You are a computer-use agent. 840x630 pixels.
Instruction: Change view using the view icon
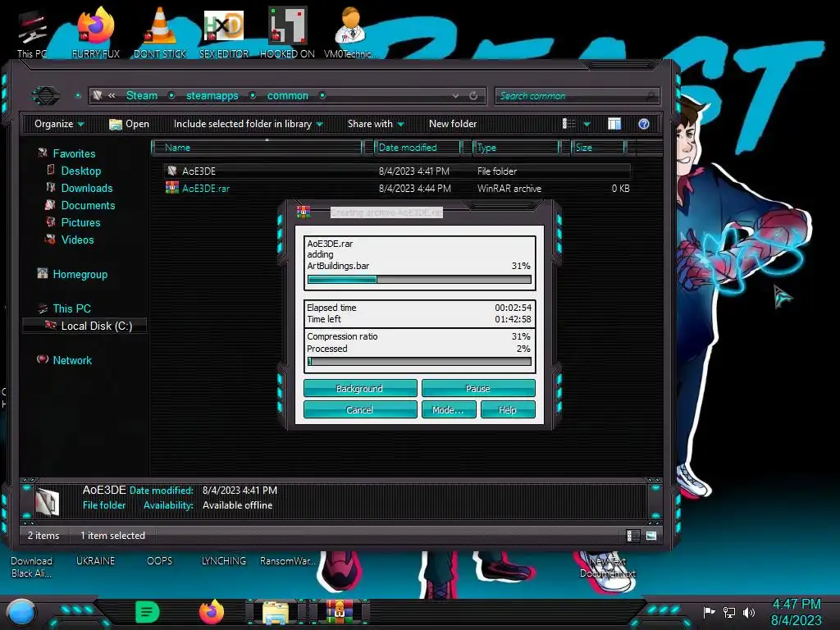coord(569,124)
